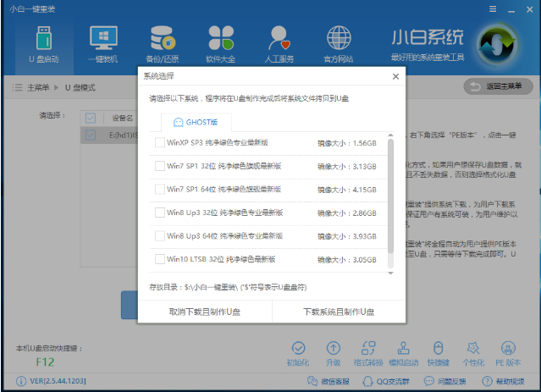This screenshot has height=392, width=541.
Task: Click the 小白系统 round logo
Action: tap(497, 45)
